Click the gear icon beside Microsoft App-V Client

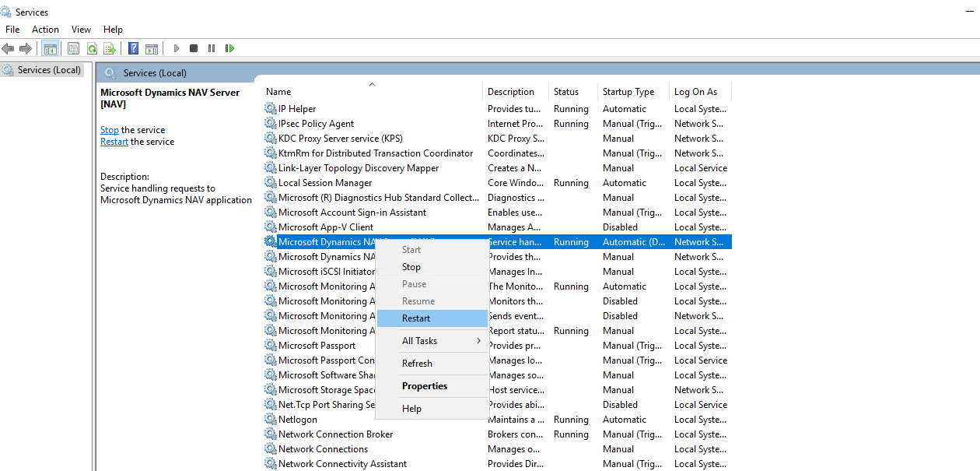(271, 227)
